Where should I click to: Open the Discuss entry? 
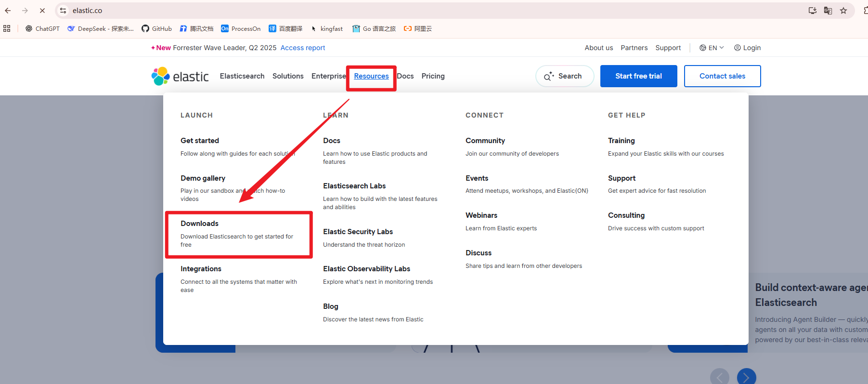click(479, 253)
